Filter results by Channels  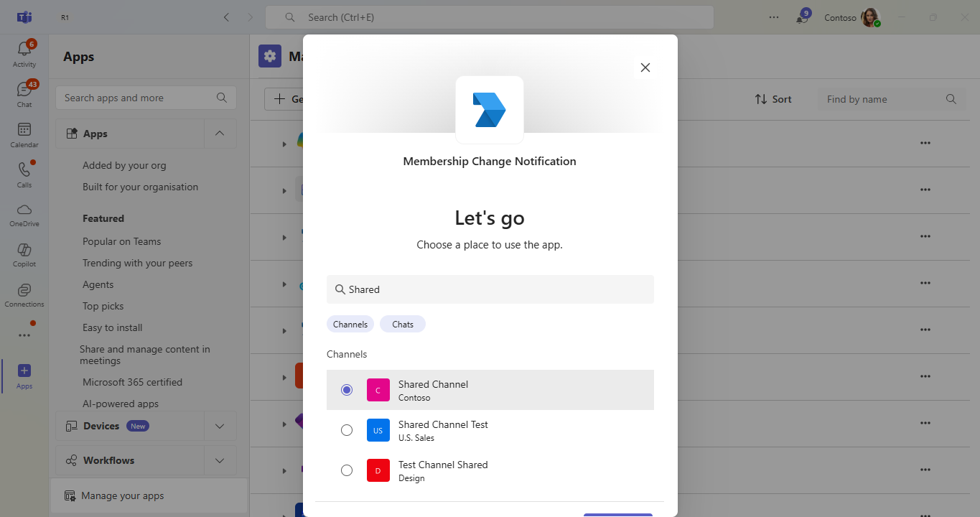click(x=350, y=324)
